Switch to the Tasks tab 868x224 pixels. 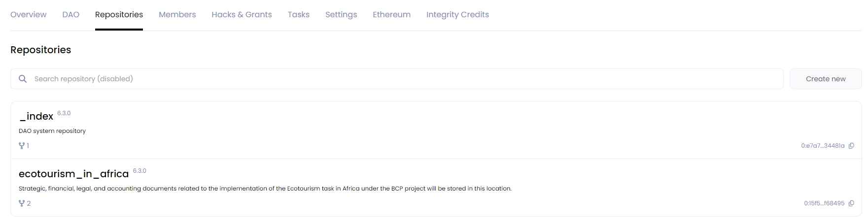pos(299,15)
